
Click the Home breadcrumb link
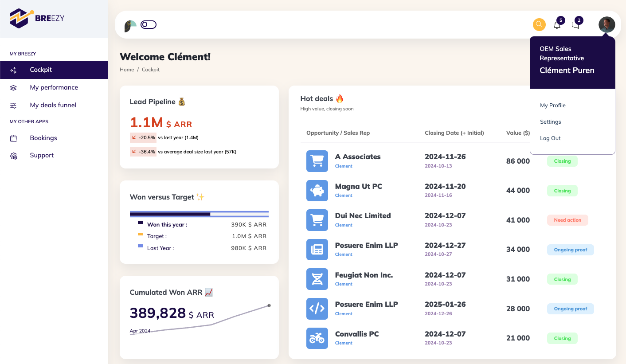127,70
